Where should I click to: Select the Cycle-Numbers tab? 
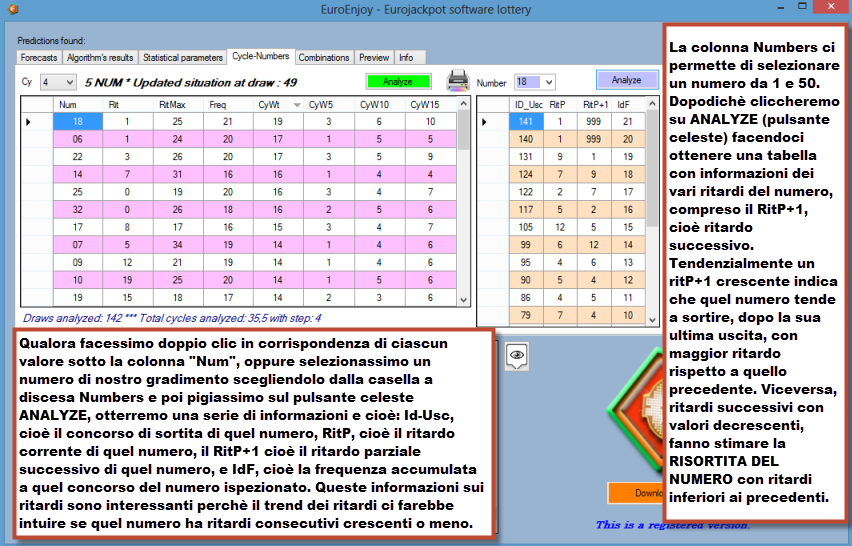tap(261, 56)
